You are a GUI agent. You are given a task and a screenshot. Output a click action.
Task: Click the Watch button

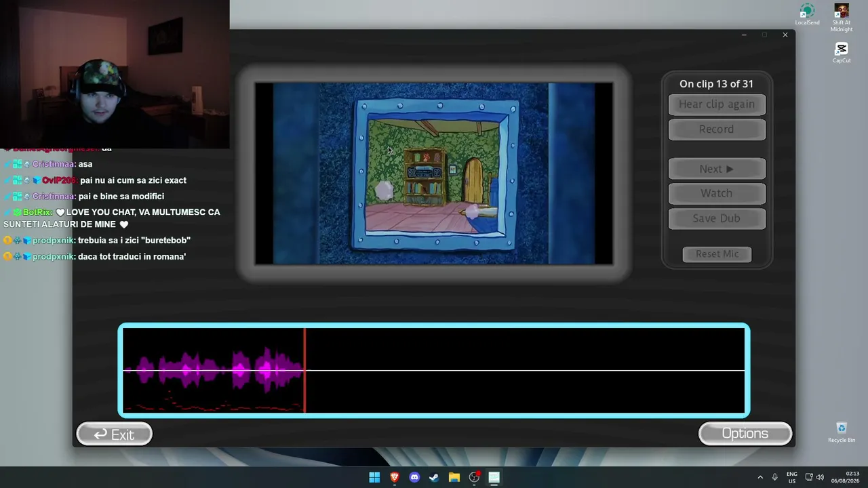[x=717, y=193]
